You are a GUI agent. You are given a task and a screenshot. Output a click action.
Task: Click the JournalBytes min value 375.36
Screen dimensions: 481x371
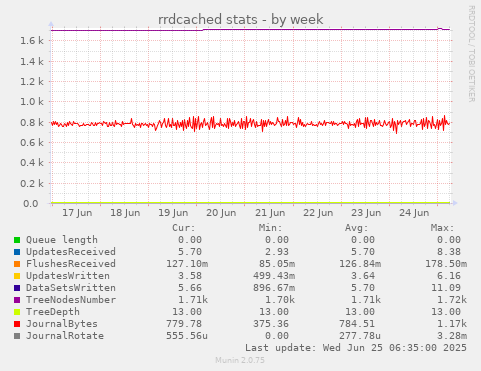tap(271, 324)
